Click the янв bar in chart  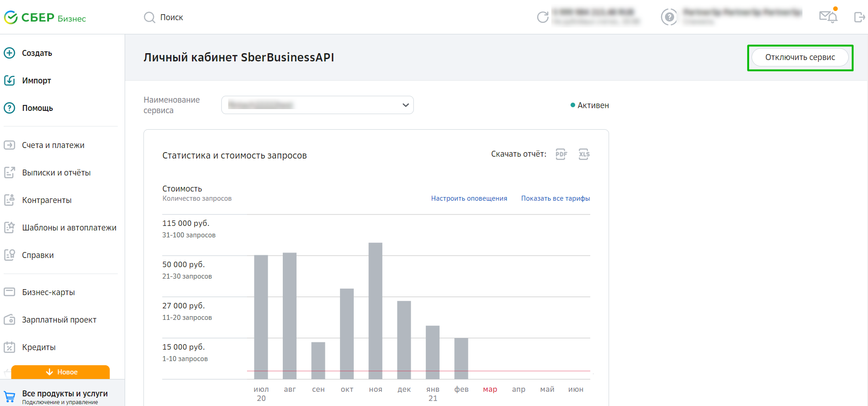pyautogui.click(x=433, y=352)
